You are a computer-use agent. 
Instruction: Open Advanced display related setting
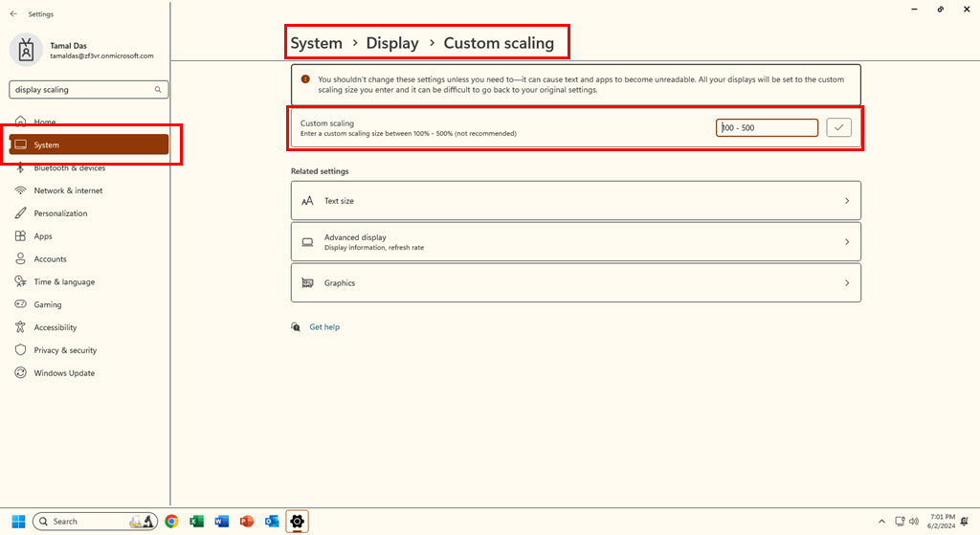(x=575, y=242)
